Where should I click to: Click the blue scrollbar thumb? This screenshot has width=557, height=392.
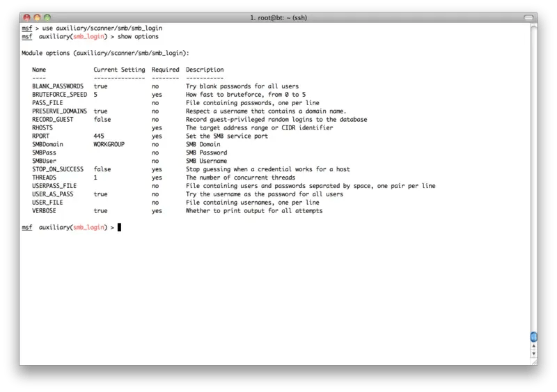533,337
